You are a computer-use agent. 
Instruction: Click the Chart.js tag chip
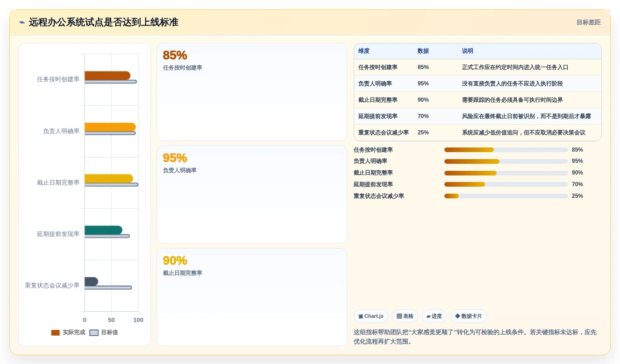[x=371, y=316]
